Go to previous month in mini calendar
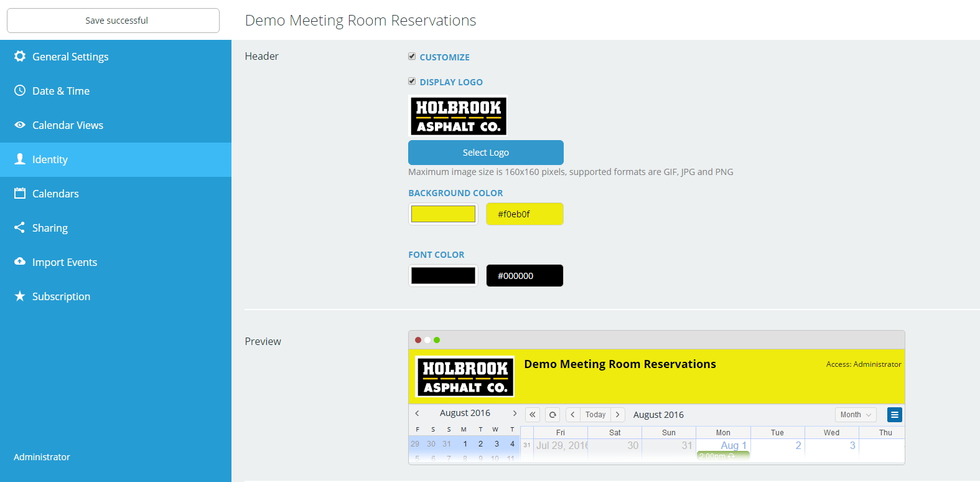980x482 pixels. (418, 413)
